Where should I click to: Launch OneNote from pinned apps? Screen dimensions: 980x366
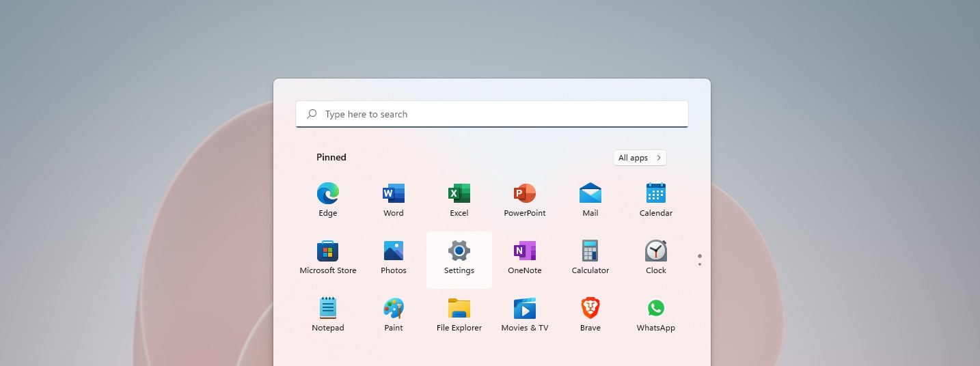[x=525, y=251]
